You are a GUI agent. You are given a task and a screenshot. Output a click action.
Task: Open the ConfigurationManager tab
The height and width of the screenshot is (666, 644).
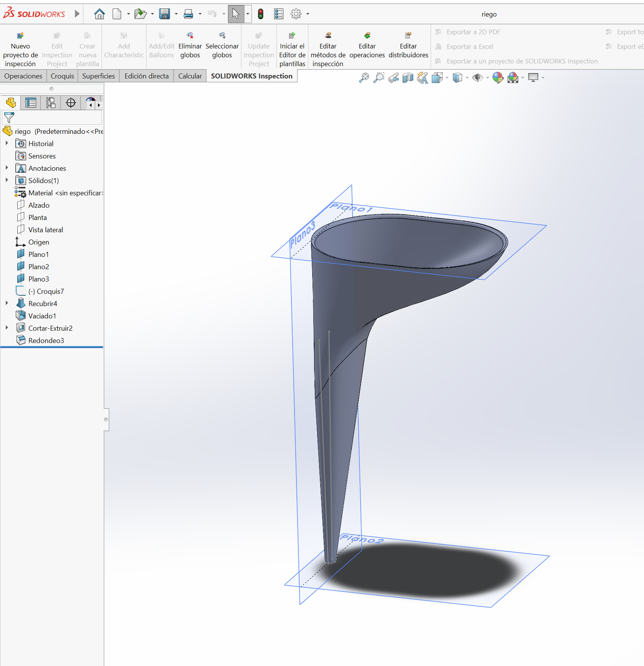tap(51, 103)
